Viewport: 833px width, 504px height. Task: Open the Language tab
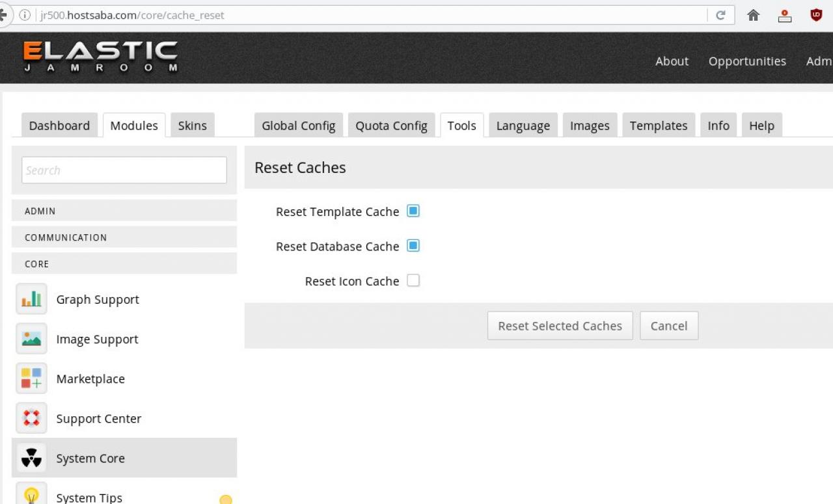pos(523,126)
